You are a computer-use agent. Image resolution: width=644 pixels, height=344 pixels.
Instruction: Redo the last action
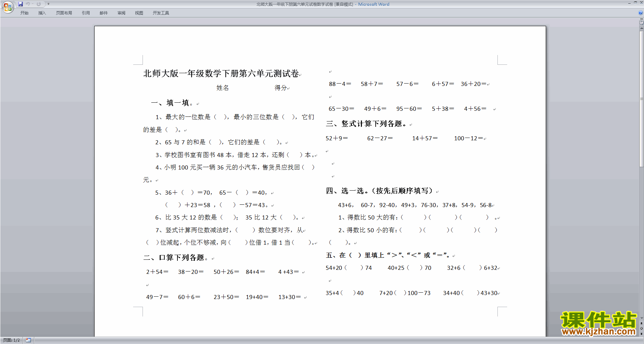click(39, 4)
